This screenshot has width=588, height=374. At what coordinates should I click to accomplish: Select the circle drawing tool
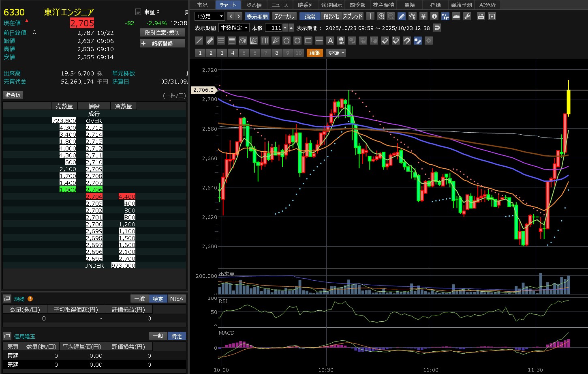(297, 41)
